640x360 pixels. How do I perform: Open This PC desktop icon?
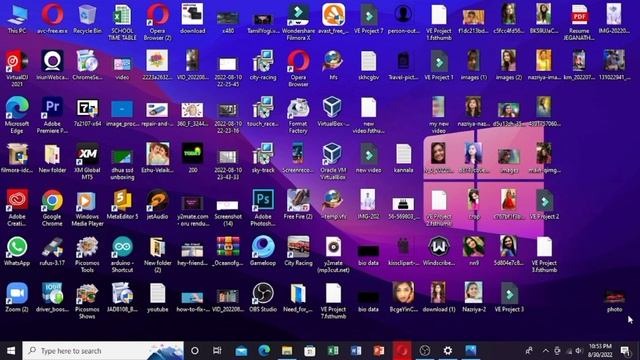(17, 19)
